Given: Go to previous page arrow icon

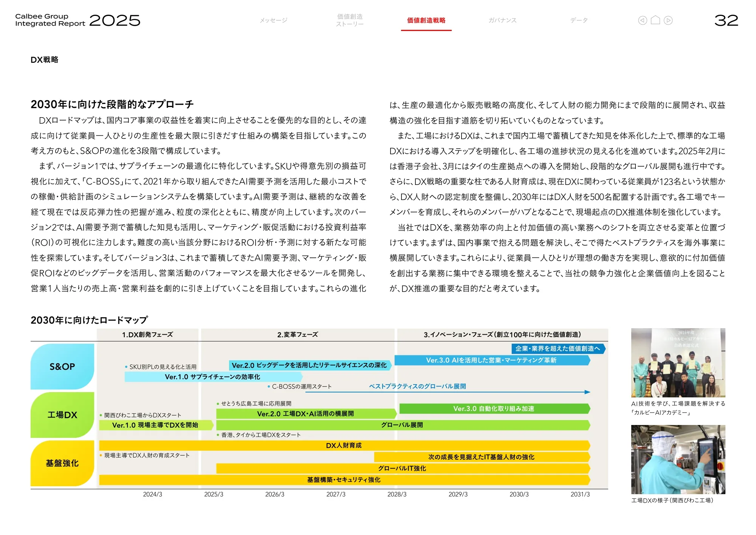Looking at the screenshot, I should 642,20.
